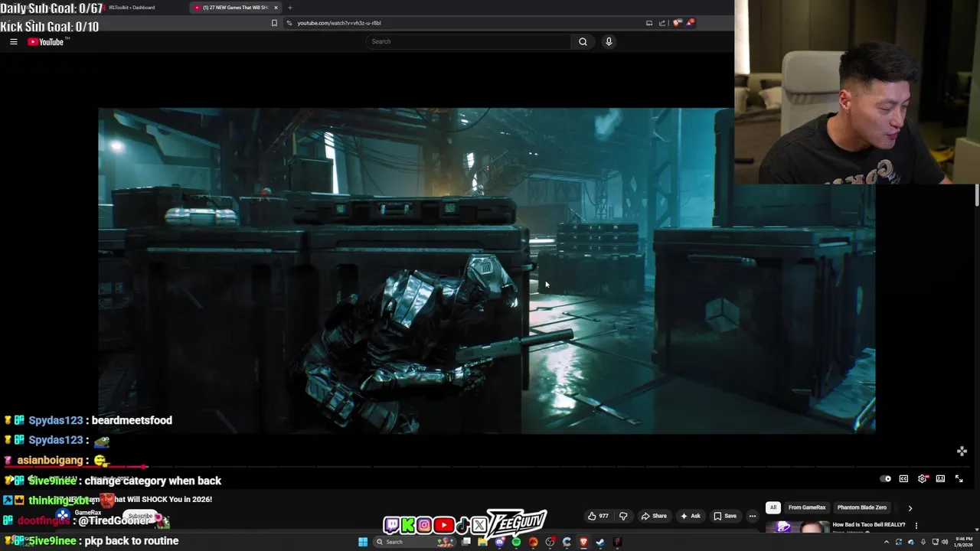Viewport: 980px width, 551px height.
Task: Click the Share button under video
Action: tap(653, 516)
